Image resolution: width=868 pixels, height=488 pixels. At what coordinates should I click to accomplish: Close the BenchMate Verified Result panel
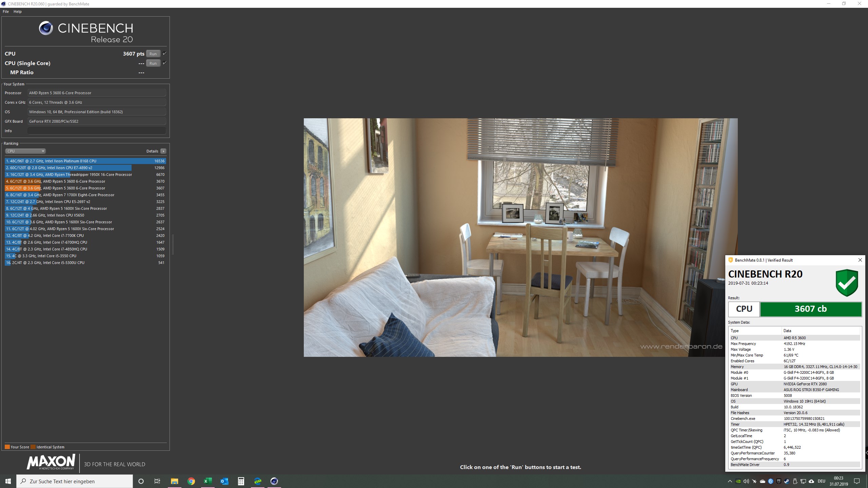[x=860, y=260]
